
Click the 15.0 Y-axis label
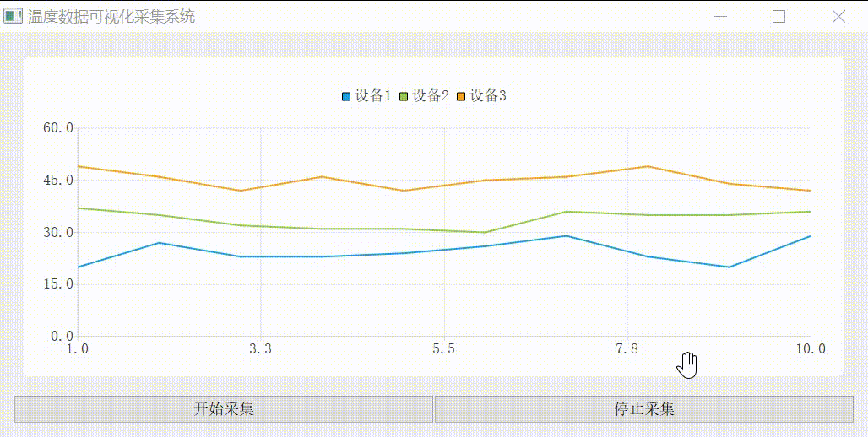point(58,284)
